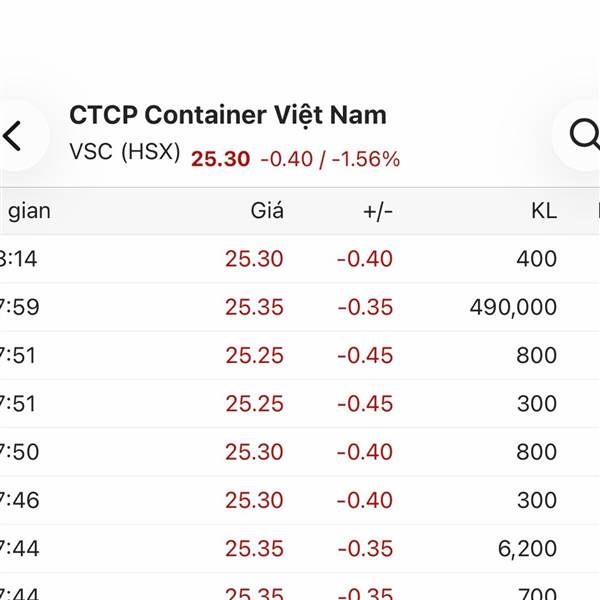Sort by the KL column header
Image resolution: width=600 pixels, height=600 pixels.
[544, 211]
